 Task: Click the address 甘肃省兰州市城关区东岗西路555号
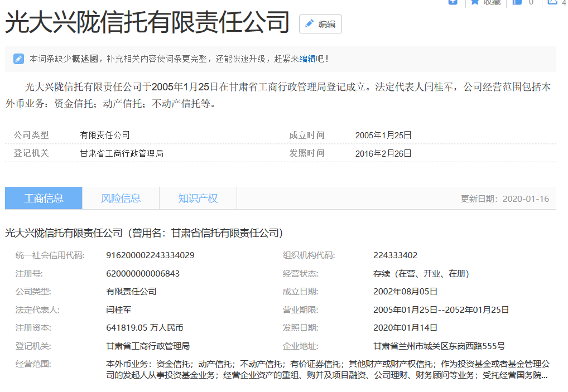coord(439,346)
